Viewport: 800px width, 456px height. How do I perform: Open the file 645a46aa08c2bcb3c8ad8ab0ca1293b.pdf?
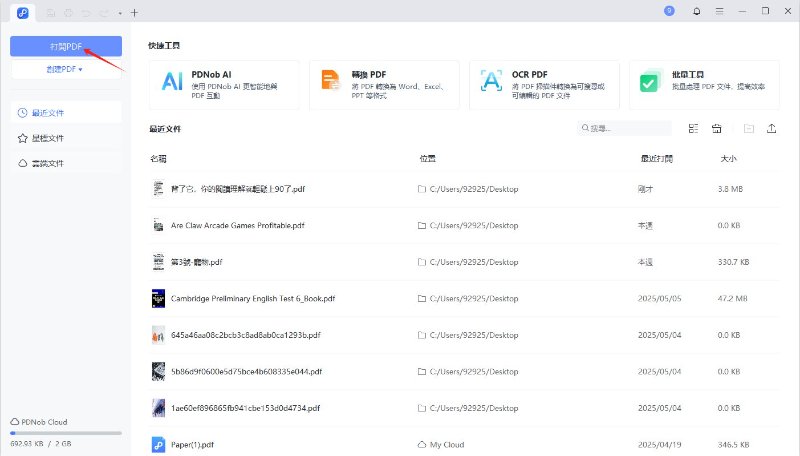point(245,335)
